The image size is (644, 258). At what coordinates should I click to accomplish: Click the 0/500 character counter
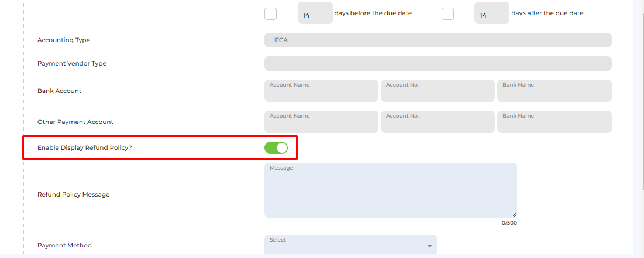click(509, 223)
